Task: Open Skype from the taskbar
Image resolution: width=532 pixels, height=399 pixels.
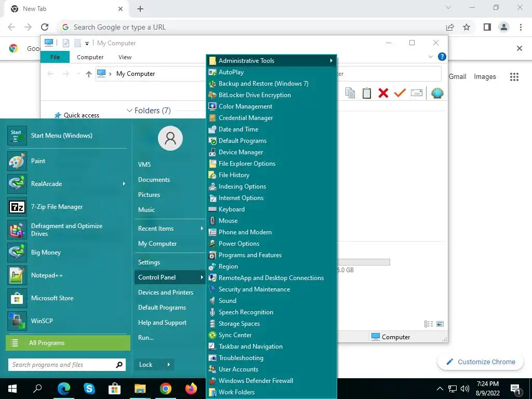Action: pyautogui.click(x=89, y=389)
